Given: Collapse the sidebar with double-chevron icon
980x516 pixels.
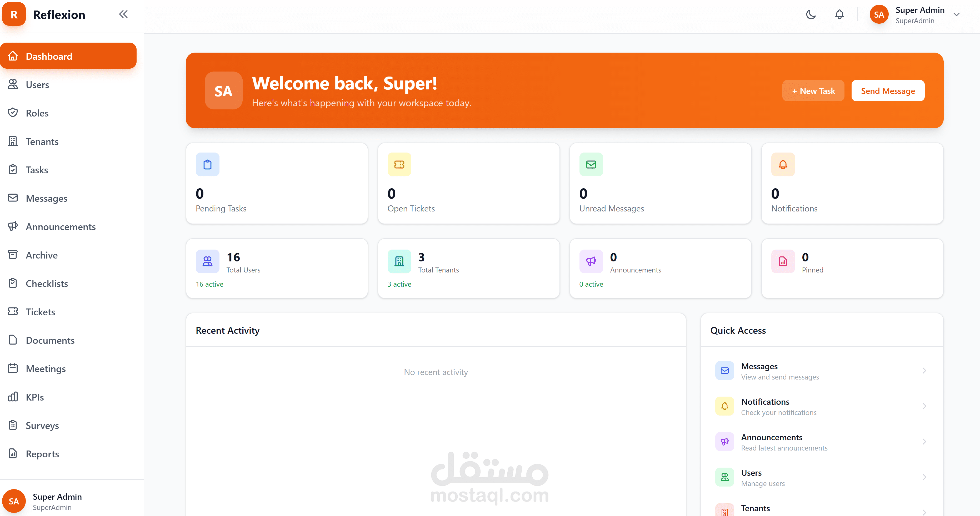Looking at the screenshot, I should (123, 14).
